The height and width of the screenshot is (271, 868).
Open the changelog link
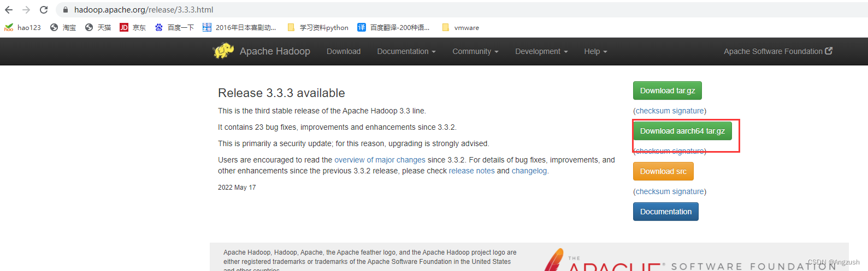pyautogui.click(x=529, y=171)
